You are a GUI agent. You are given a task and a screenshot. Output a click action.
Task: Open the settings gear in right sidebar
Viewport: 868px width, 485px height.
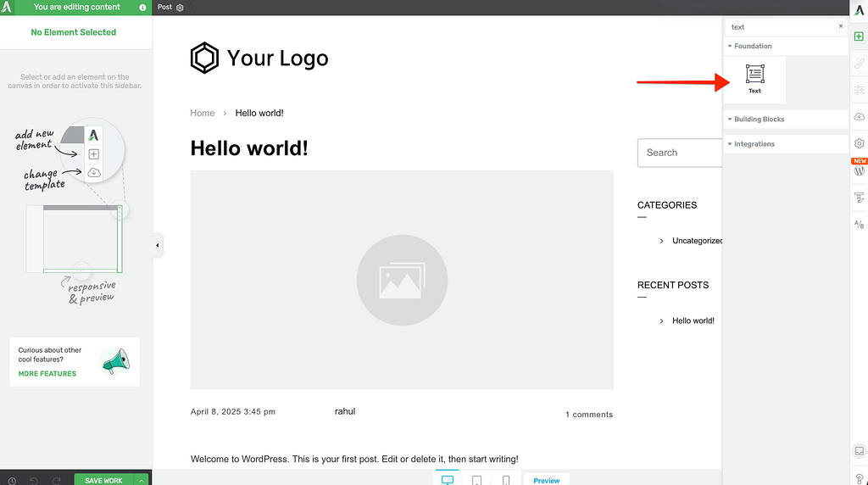[859, 144]
